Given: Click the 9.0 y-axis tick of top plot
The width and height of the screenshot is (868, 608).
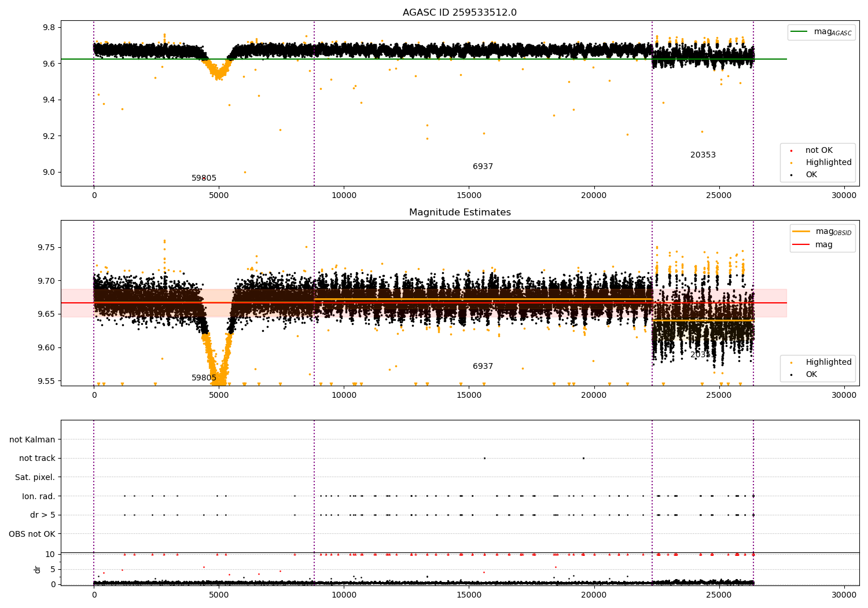Looking at the screenshot, I should tap(49, 172).
